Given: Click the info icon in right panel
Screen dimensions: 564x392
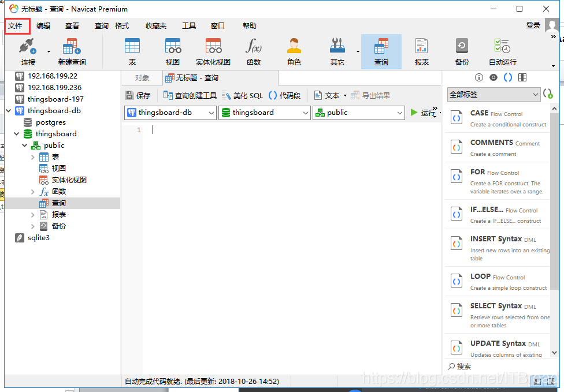Looking at the screenshot, I should click(x=478, y=77).
